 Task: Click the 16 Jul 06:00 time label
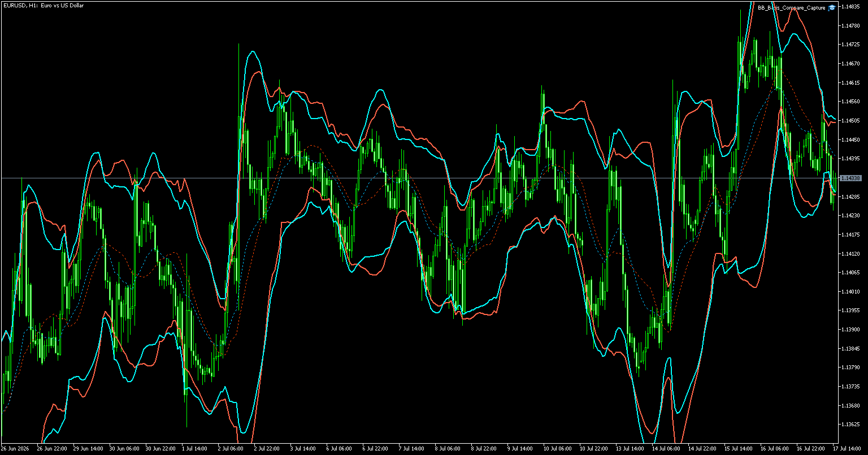pos(775,449)
